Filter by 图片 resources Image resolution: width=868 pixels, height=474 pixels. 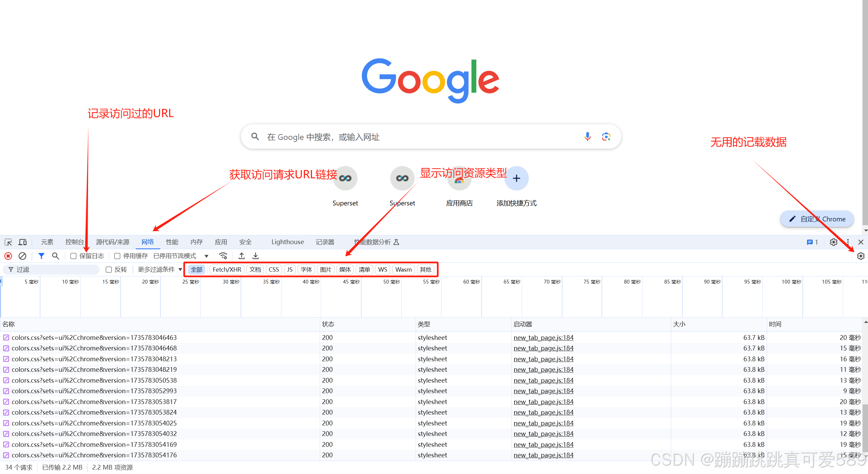326,270
